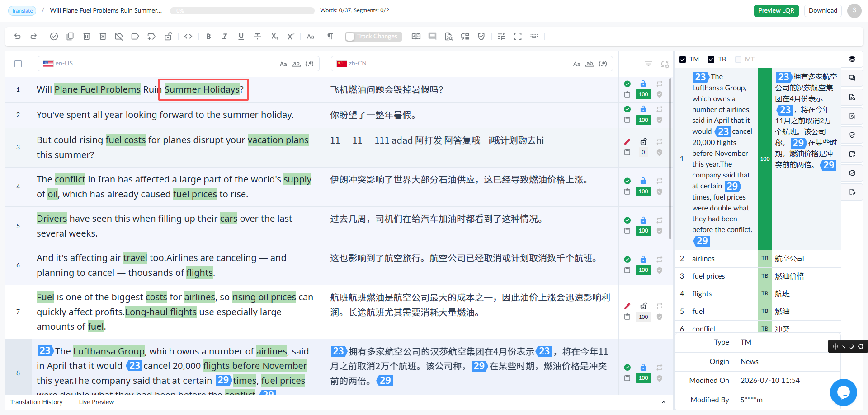This screenshot has width=868, height=415.
Task: Click the translation progress bar
Action: [x=242, y=11]
